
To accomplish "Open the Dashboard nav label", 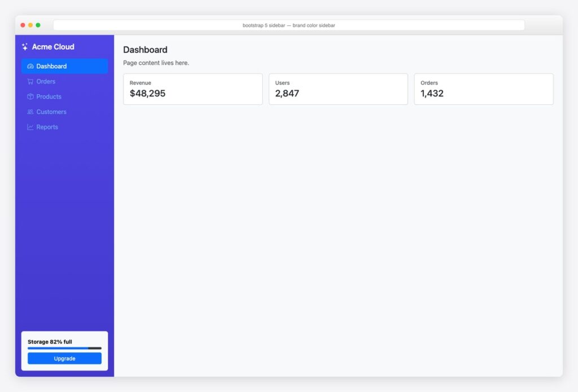I will (51, 67).
